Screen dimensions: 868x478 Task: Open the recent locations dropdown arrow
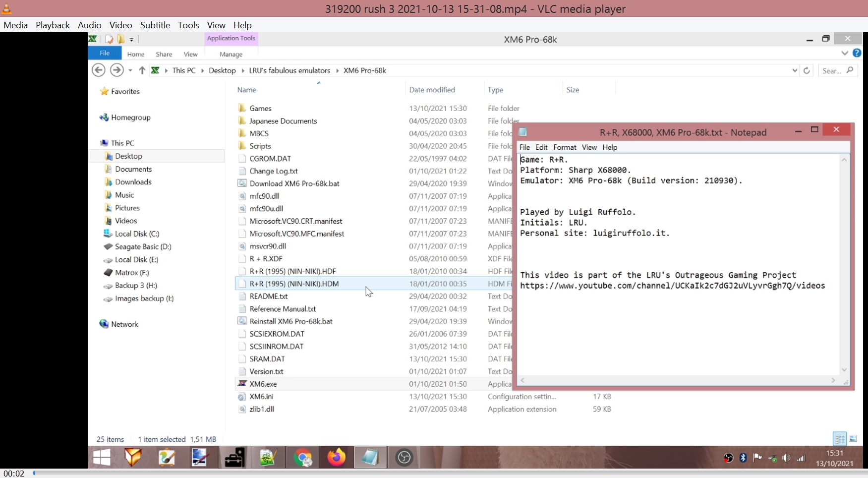pos(130,70)
